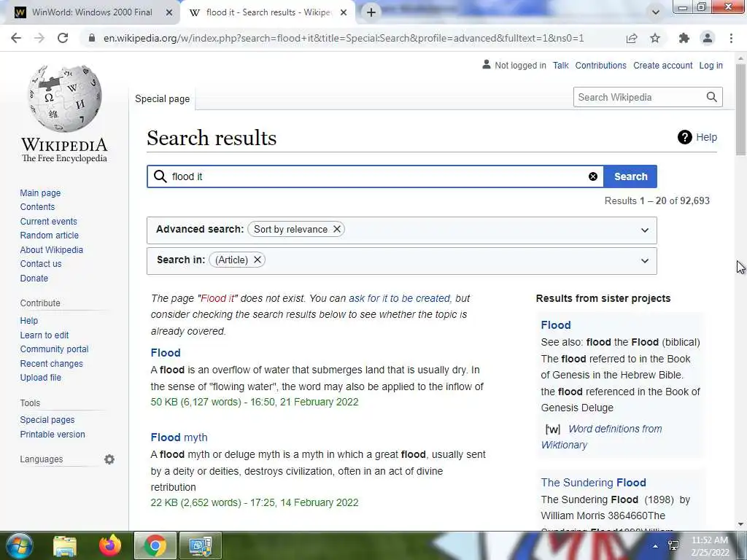Reload the page with the refresh icon
The image size is (747, 560).
click(x=63, y=38)
